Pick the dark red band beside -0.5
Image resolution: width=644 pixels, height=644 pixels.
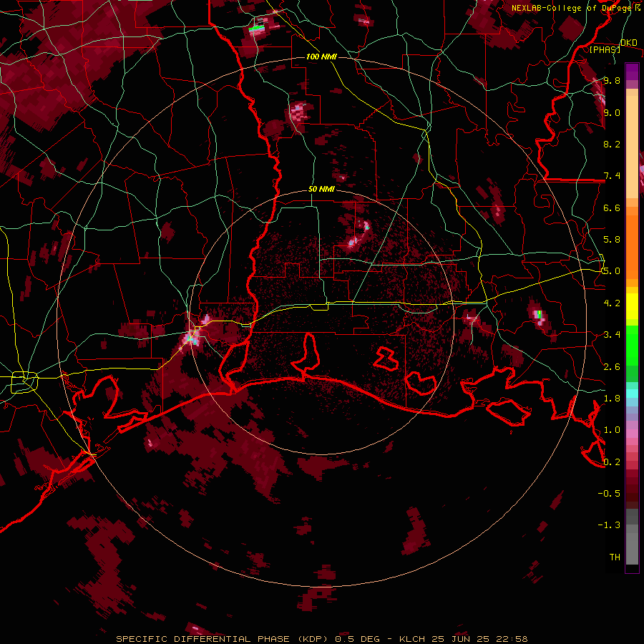pyautogui.click(x=632, y=489)
